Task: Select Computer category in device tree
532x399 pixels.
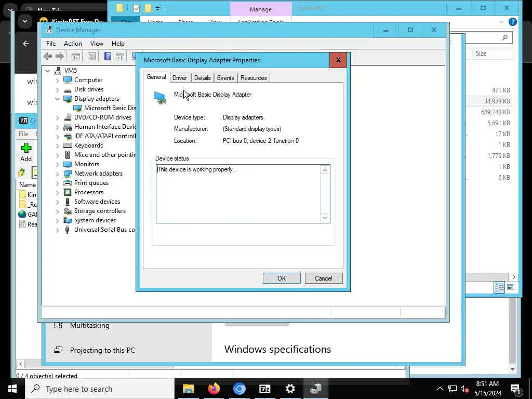Action: (x=88, y=80)
